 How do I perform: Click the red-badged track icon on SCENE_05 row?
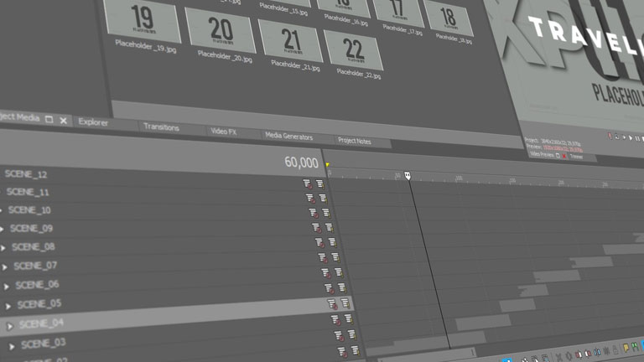pos(329,288)
